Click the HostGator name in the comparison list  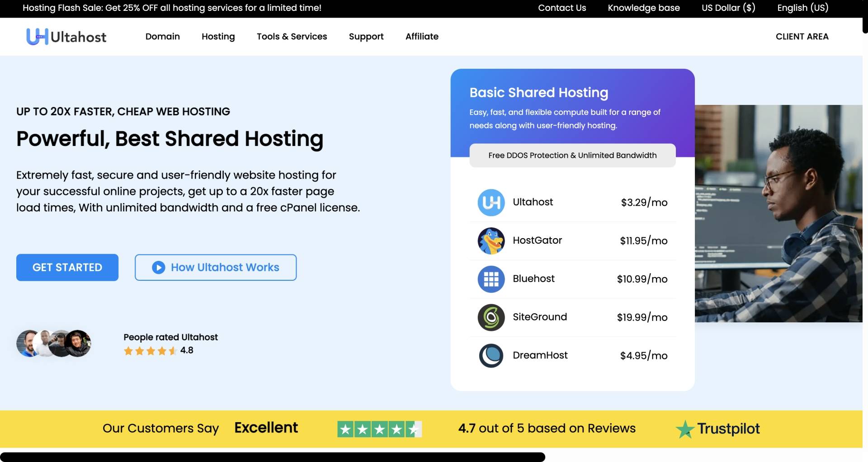[x=537, y=240]
